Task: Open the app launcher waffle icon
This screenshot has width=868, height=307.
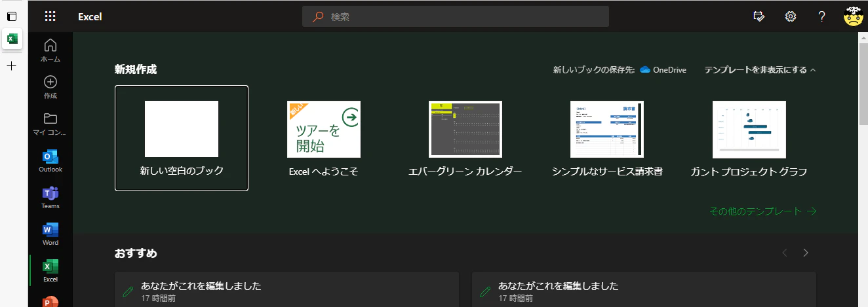Action: click(x=50, y=16)
